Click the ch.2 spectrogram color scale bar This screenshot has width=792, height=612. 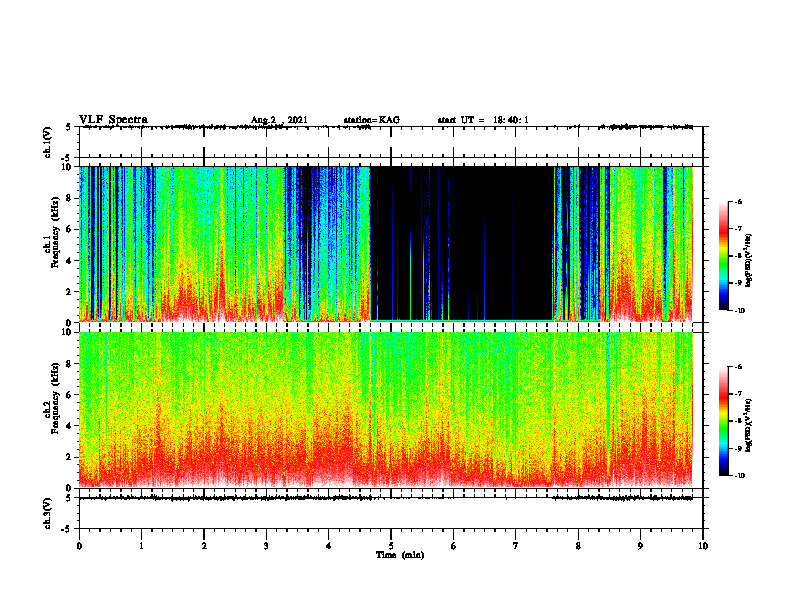723,421
